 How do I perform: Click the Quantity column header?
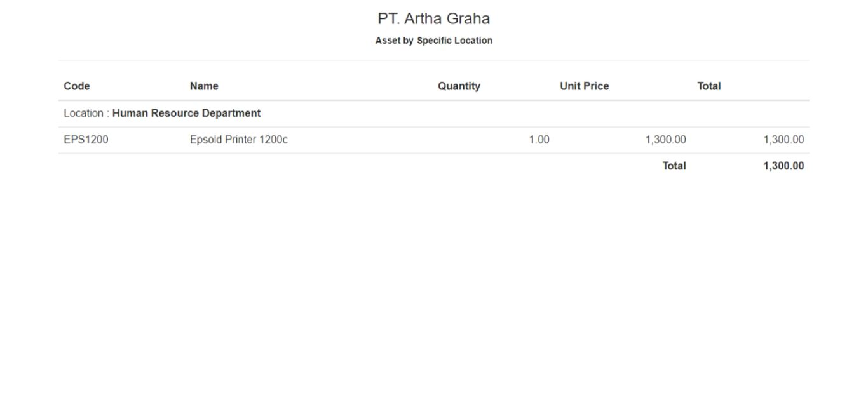(x=459, y=86)
